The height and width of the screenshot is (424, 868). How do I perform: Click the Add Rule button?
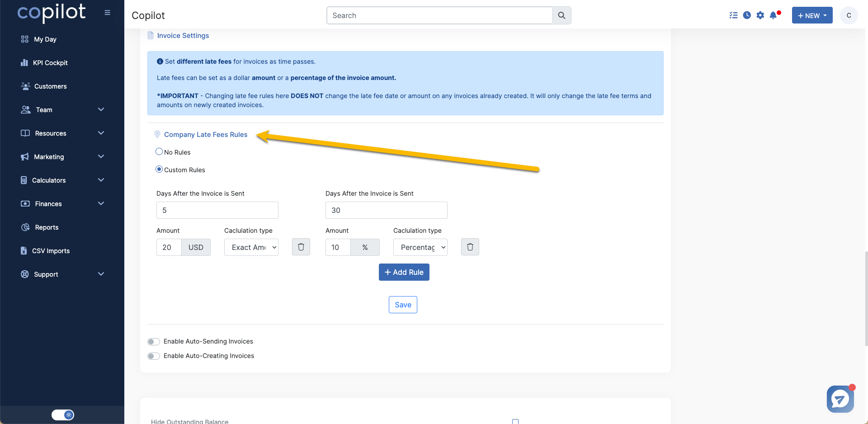[x=404, y=272]
